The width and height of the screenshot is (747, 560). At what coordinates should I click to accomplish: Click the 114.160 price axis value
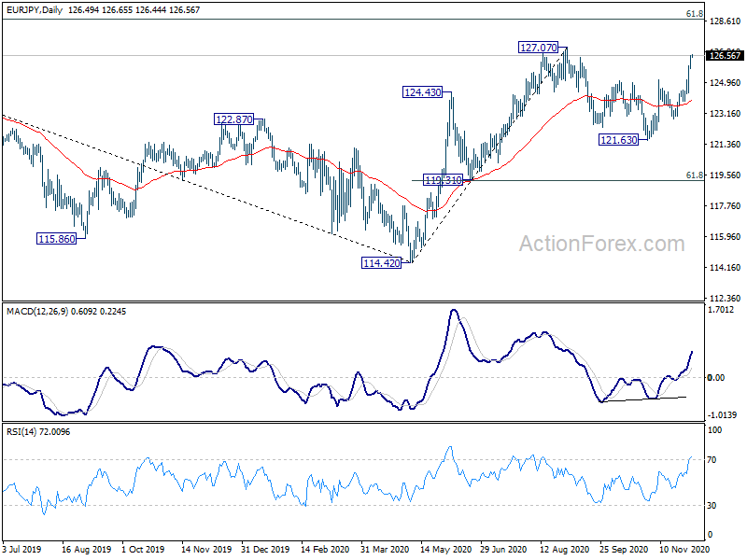pyautogui.click(x=726, y=268)
